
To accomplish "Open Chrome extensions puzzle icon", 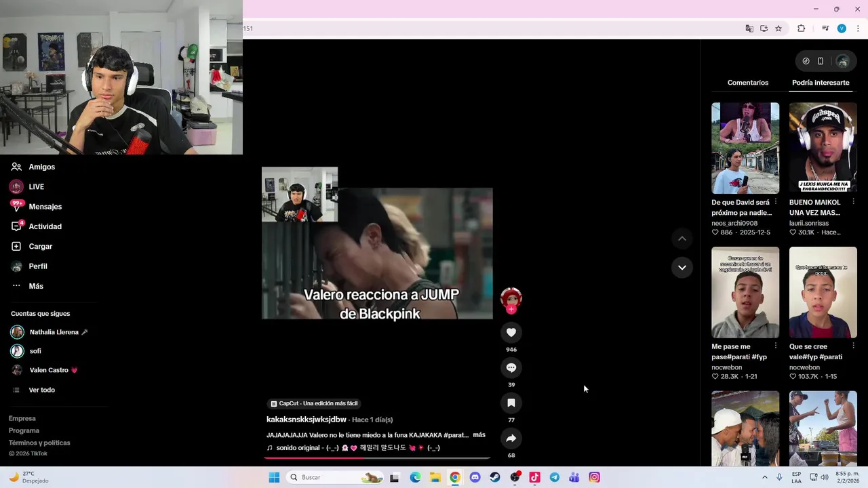I will (801, 28).
